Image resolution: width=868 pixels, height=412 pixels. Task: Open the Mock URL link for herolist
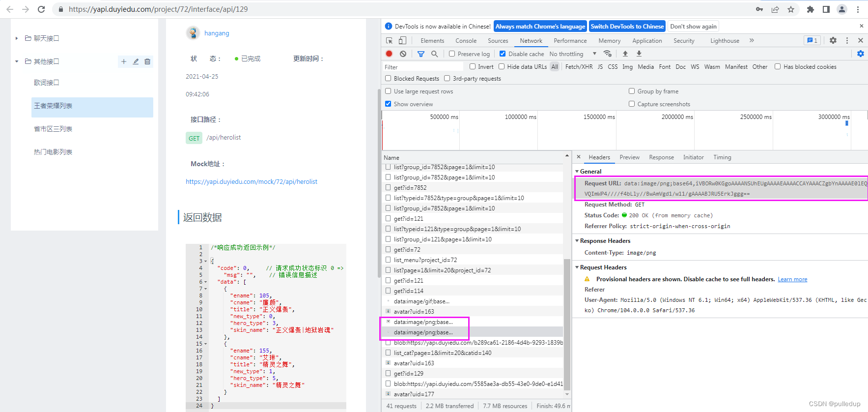252,182
